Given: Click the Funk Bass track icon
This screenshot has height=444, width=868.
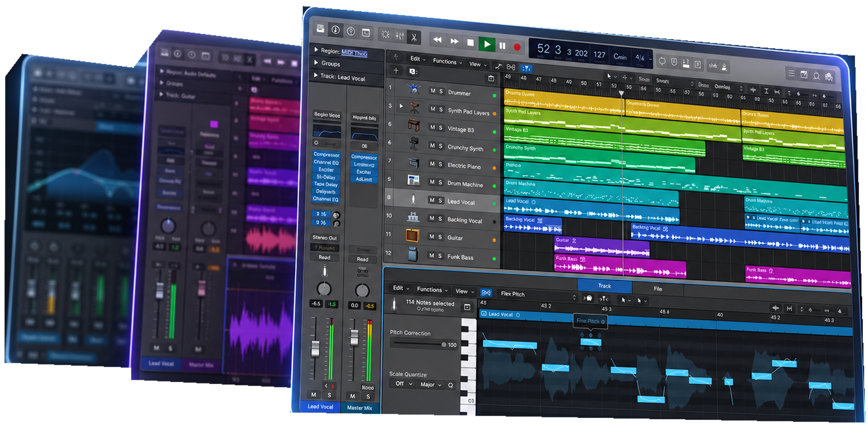Looking at the screenshot, I should click(x=413, y=254).
